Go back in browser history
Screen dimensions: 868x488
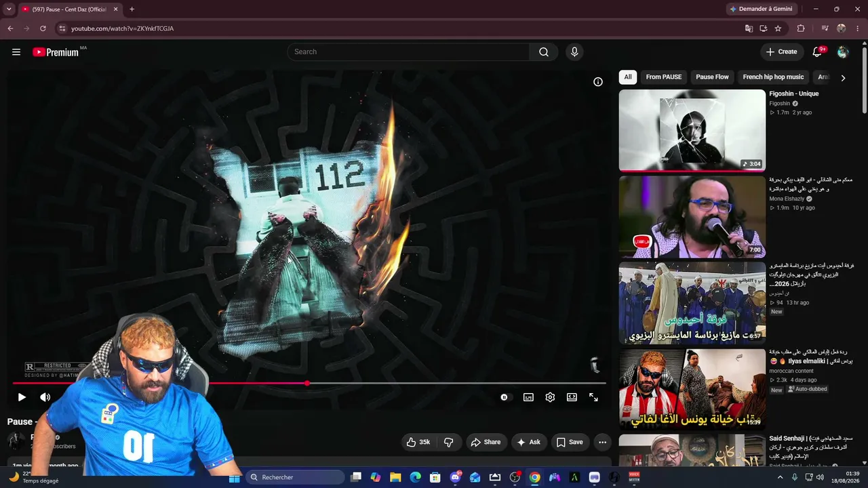10,28
